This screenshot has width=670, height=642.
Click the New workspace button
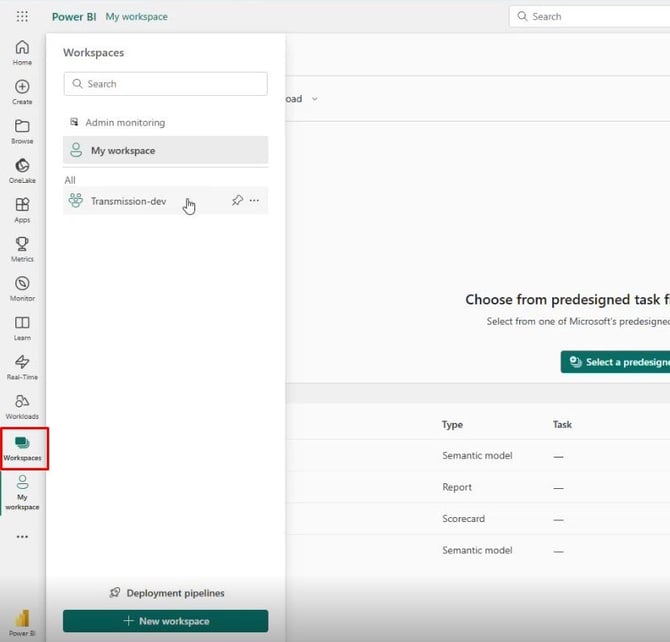click(x=165, y=621)
